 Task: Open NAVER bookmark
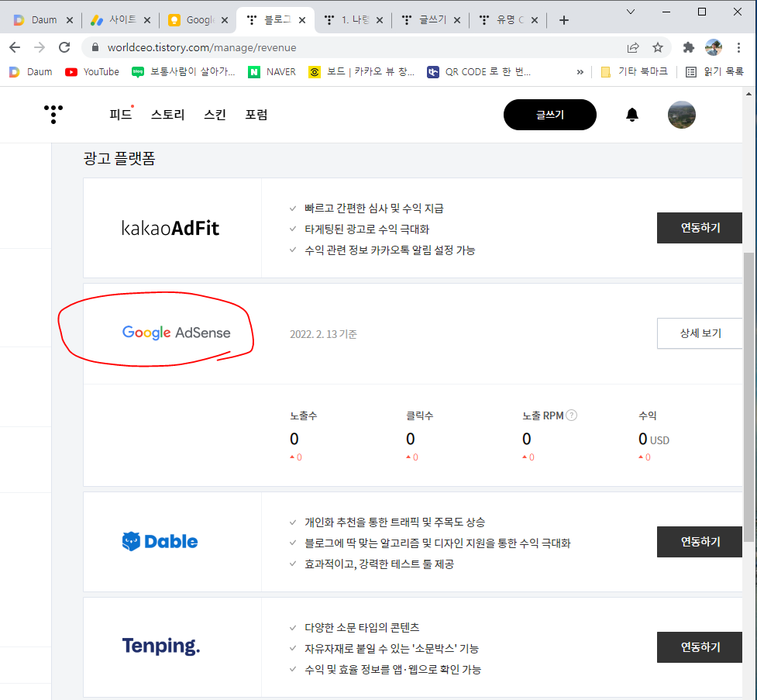(272, 72)
